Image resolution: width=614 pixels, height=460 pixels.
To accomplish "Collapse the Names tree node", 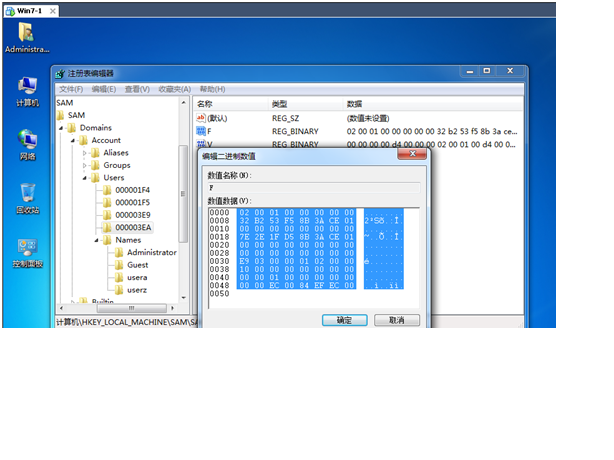I will tap(96, 240).
